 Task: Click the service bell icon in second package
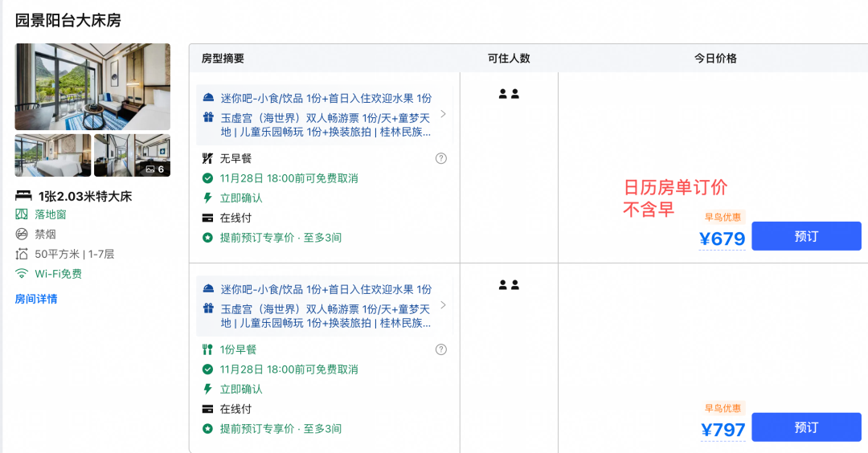tap(208, 288)
